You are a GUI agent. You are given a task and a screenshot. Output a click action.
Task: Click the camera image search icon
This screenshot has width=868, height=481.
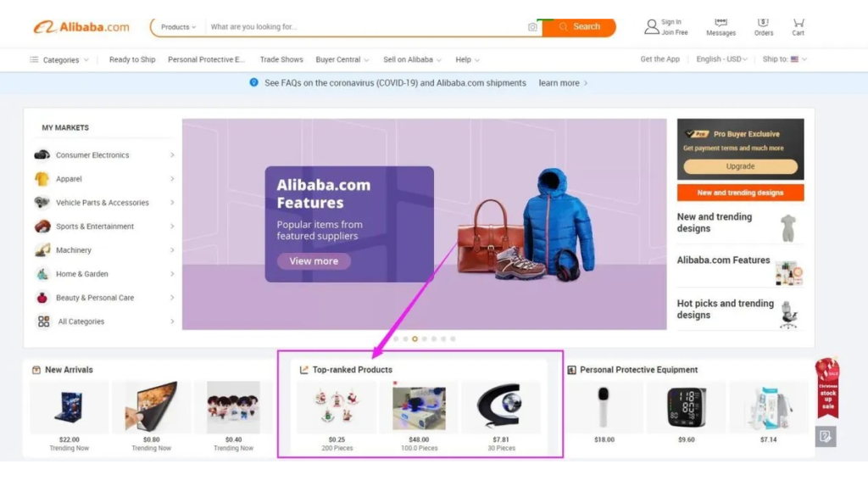pos(532,27)
